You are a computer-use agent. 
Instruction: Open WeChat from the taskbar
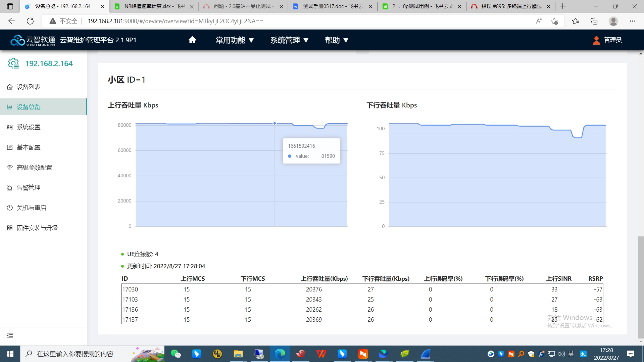point(176,354)
